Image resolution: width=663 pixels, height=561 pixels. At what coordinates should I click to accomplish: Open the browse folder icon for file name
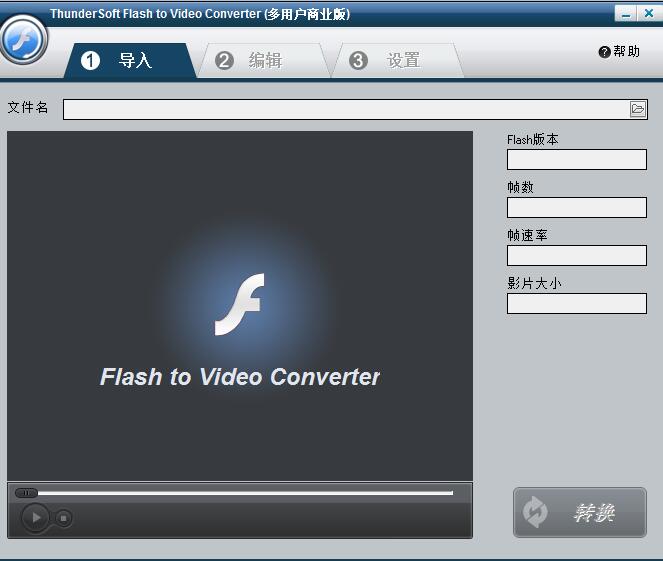(x=638, y=109)
